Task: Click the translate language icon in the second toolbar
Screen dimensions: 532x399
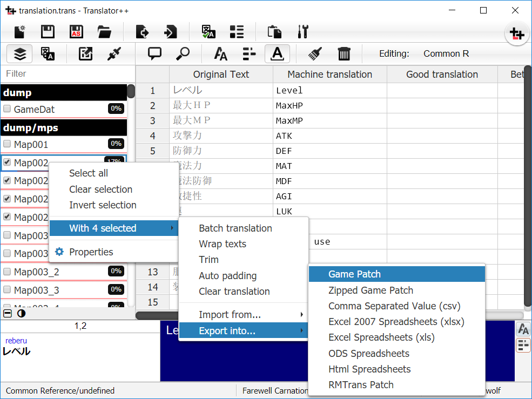Action: (x=48, y=54)
